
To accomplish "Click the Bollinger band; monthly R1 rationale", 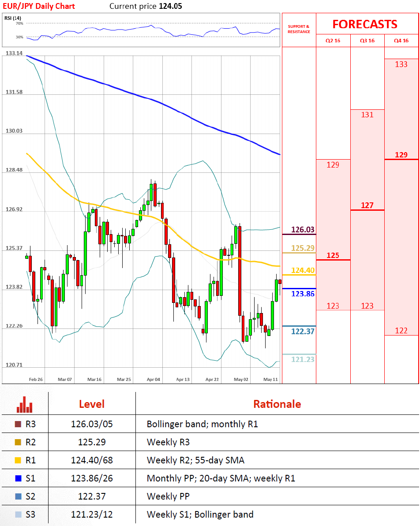I will 202,424.
